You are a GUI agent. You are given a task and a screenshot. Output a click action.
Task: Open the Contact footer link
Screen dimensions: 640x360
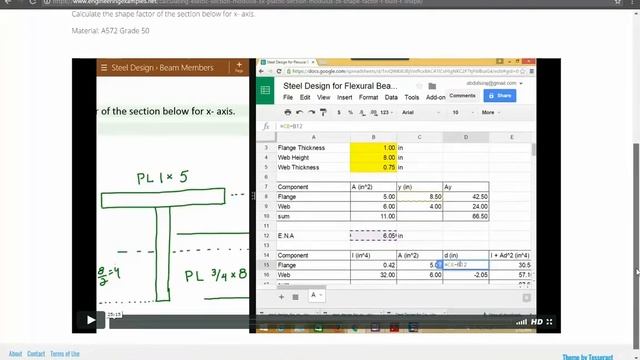[x=36, y=354]
